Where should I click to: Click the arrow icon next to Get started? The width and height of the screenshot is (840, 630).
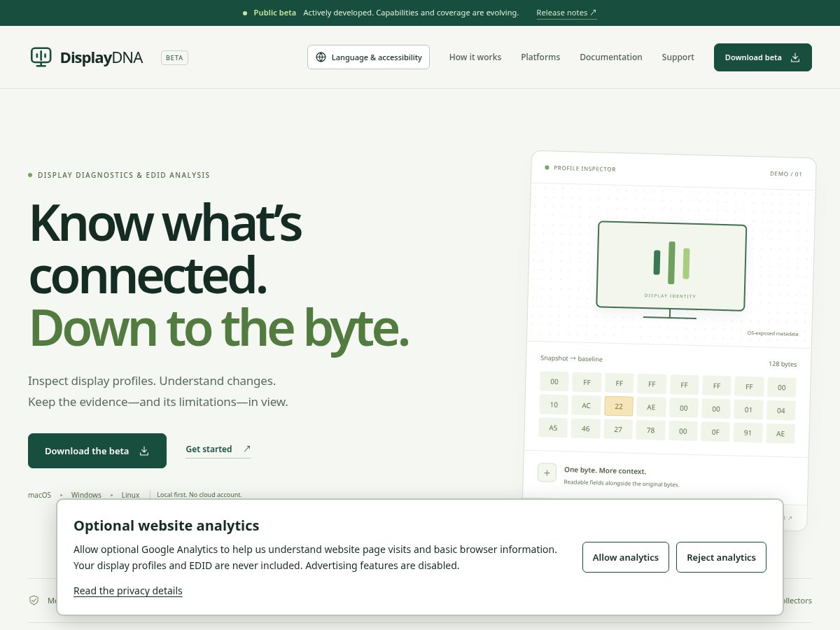pos(246,449)
